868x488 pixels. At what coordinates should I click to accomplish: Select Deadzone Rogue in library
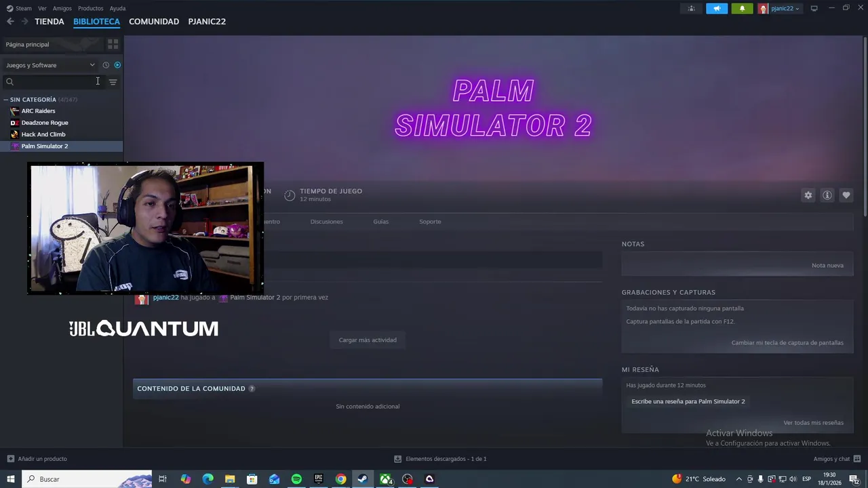tap(44, 123)
